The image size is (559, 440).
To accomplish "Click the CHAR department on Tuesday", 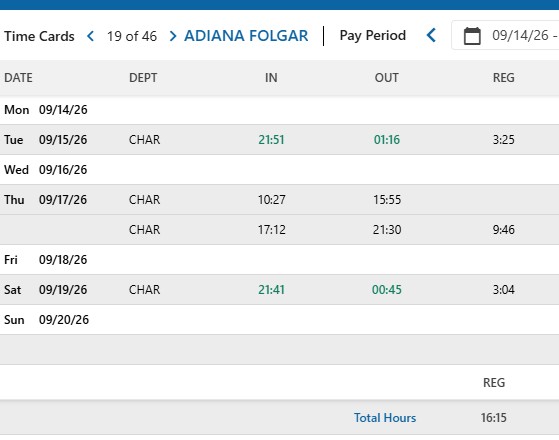I will 144,140.
